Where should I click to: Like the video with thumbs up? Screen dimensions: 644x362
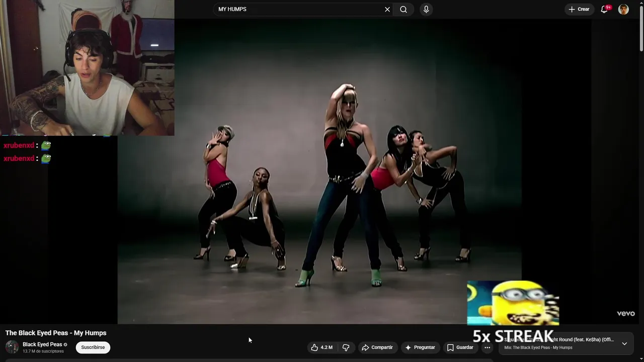pyautogui.click(x=321, y=347)
